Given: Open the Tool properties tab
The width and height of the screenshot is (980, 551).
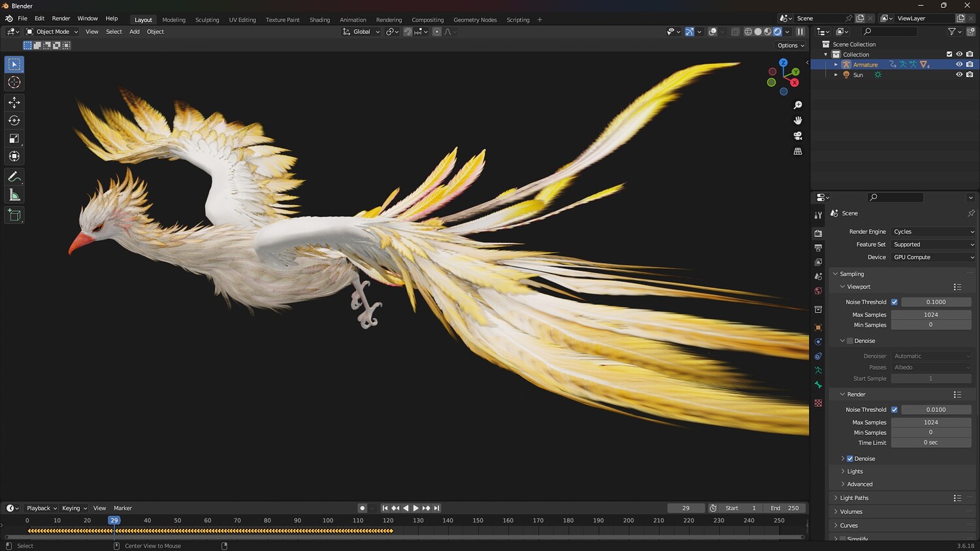Looking at the screenshot, I should (x=818, y=215).
